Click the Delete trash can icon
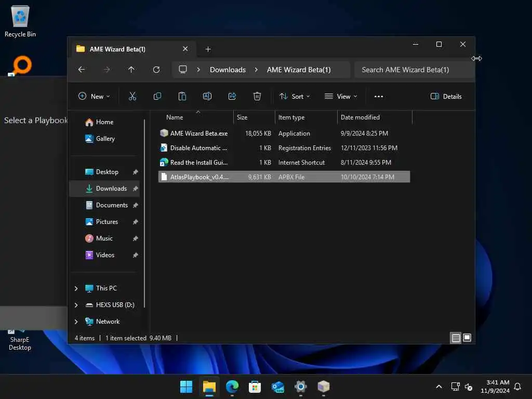This screenshot has height=399, width=532. [257, 96]
